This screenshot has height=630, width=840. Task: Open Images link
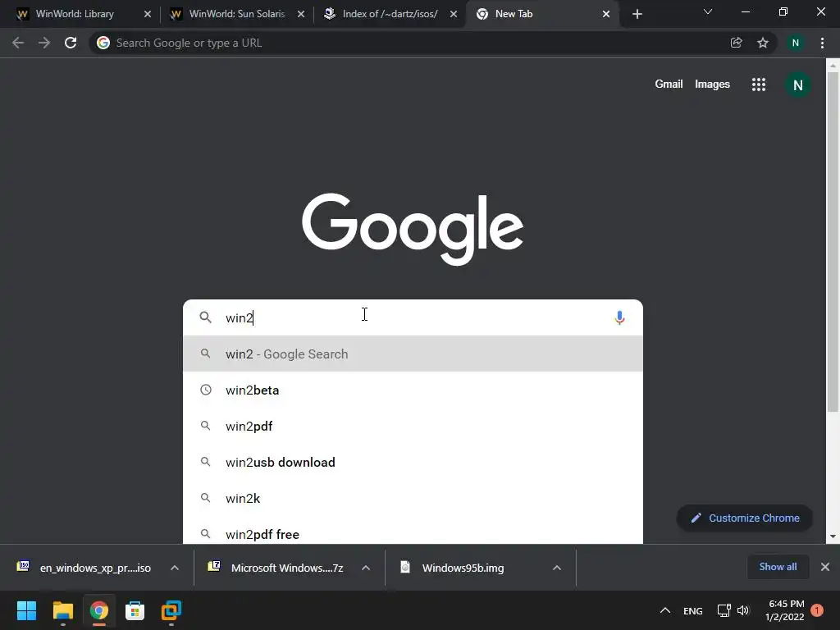pyautogui.click(x=712, y=84)
